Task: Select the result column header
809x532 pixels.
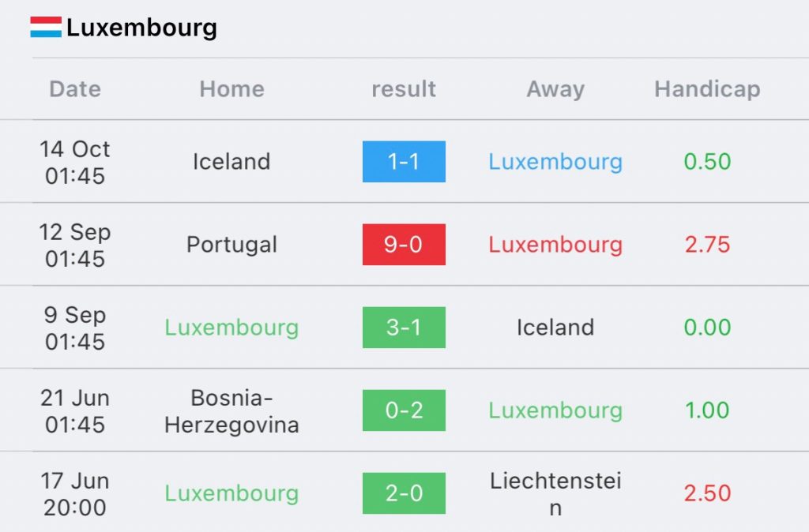Action: (x=404, y=89)
